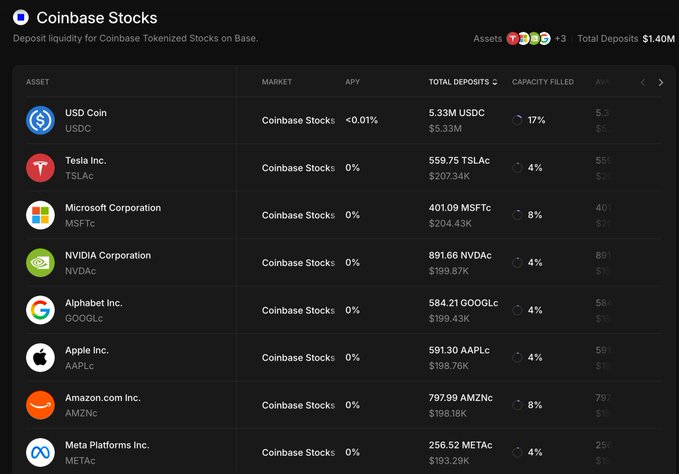Click the CAPACITY FILLED column header

[543, 82]
